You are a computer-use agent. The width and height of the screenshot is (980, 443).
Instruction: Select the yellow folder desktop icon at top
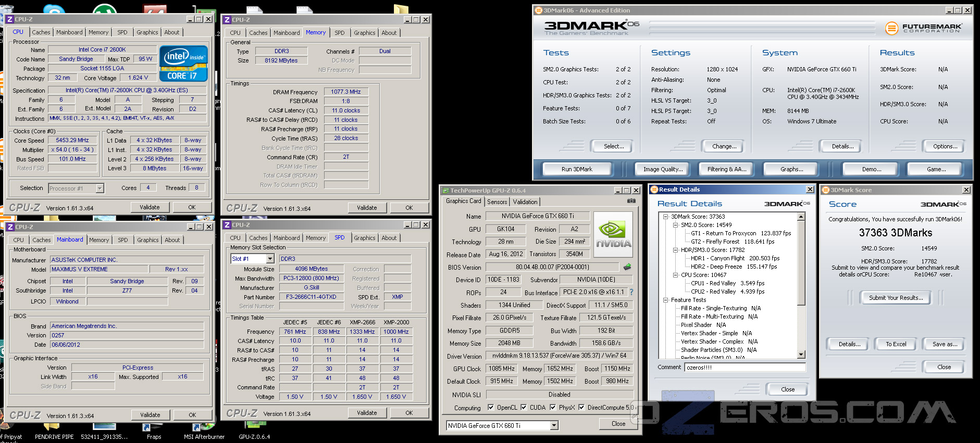[x=401, y=9]
